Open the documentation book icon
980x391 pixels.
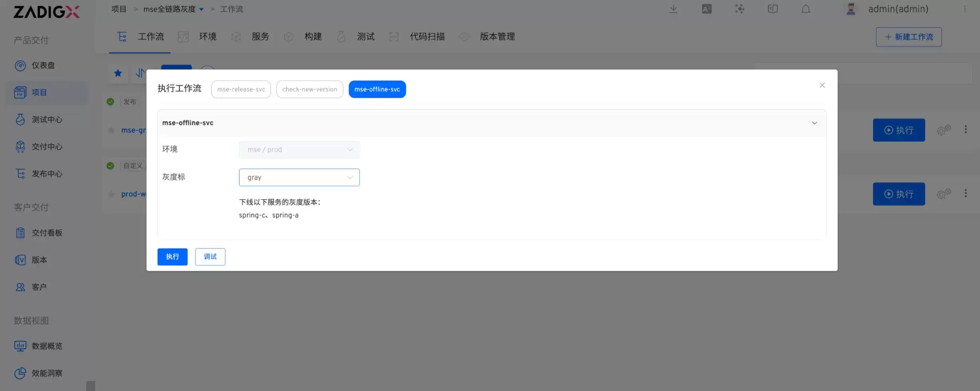point(772,9)
